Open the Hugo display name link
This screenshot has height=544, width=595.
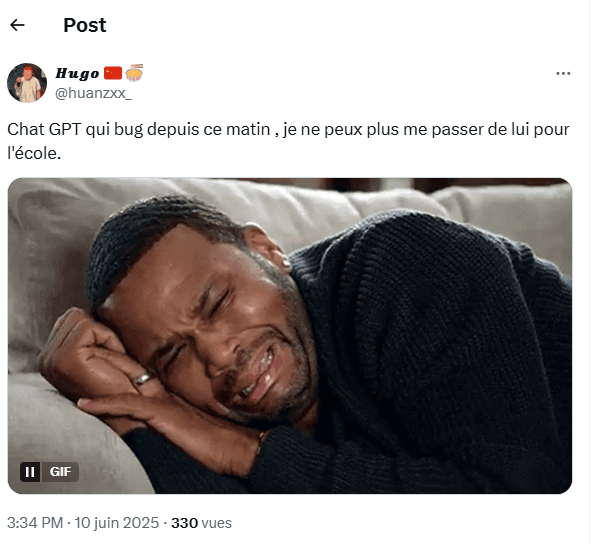pos(77,73)
